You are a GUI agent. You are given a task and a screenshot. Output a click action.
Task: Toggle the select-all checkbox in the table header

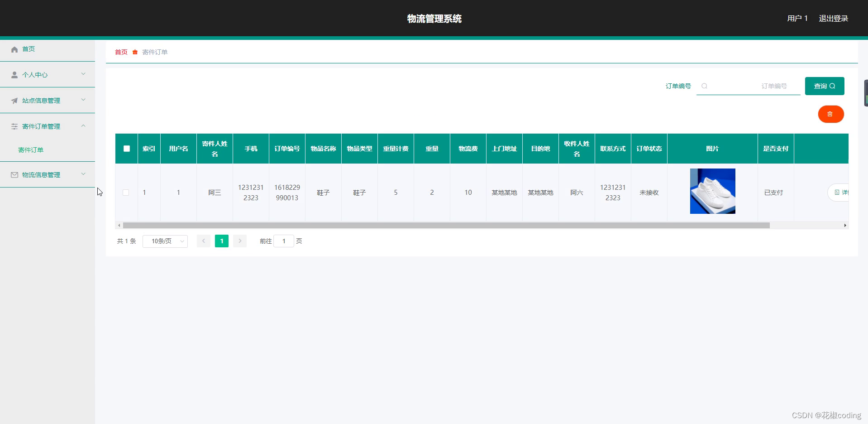click(x=127, y=149)
